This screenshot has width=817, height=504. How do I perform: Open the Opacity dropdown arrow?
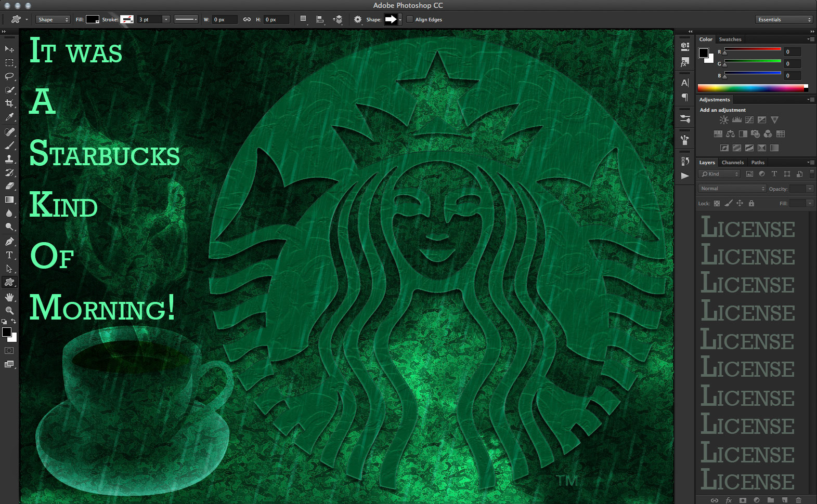(810, 189)
